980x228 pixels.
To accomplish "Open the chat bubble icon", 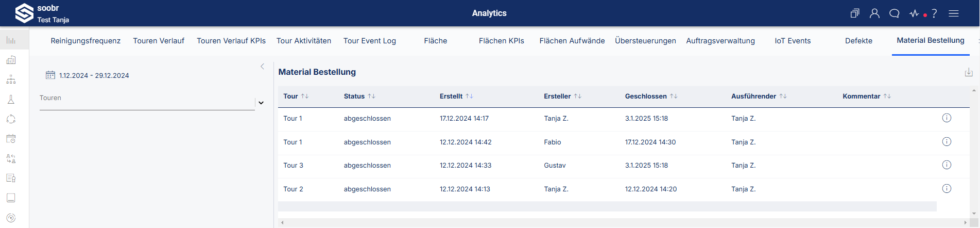I will pyautogui.click(x=895, y=13).
